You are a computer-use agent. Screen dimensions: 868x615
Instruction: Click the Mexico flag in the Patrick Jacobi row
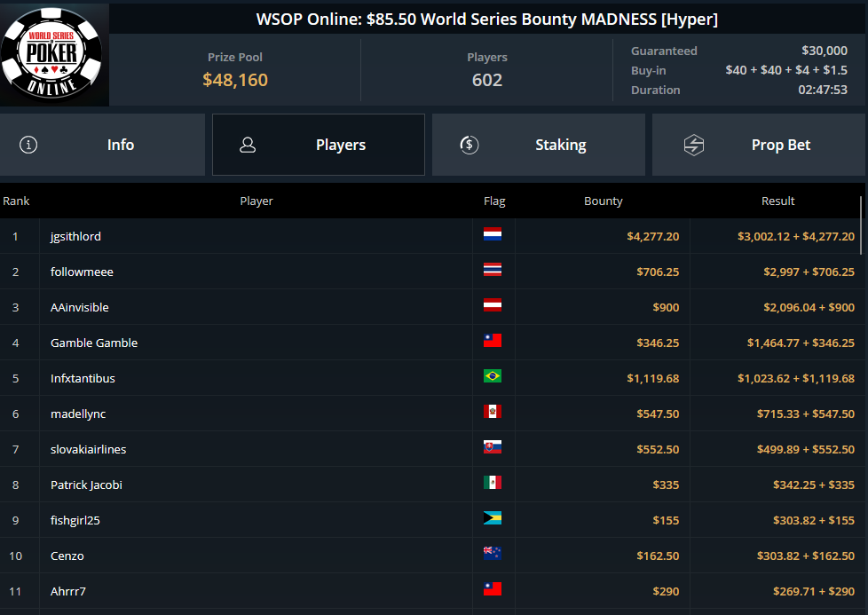[492, 482]
